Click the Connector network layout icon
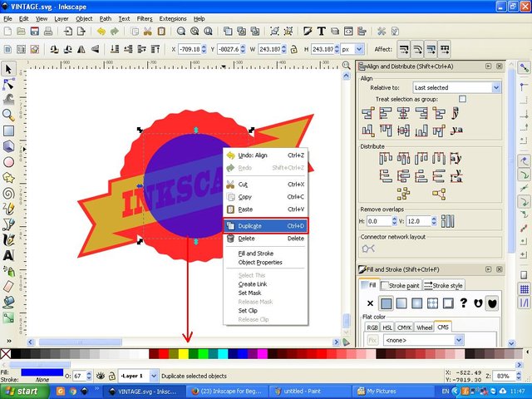Viewport: 532px width, 399px height. [368, 249]
